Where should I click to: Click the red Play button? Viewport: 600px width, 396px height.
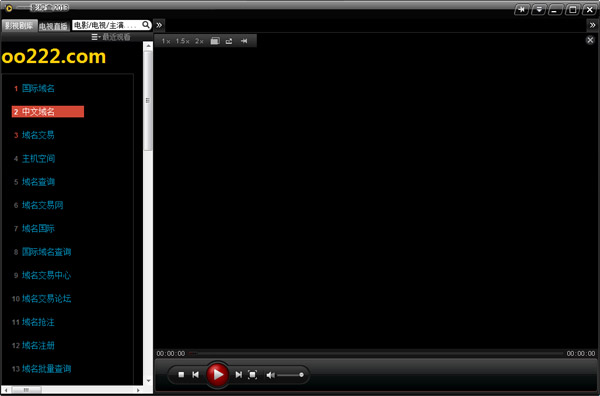(218, 374)
